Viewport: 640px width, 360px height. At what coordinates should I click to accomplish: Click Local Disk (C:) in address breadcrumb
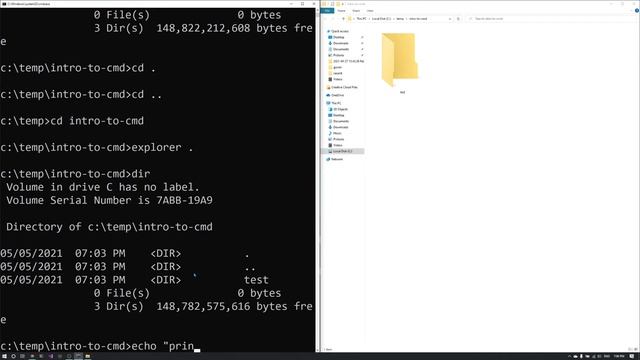coord(381,19)
